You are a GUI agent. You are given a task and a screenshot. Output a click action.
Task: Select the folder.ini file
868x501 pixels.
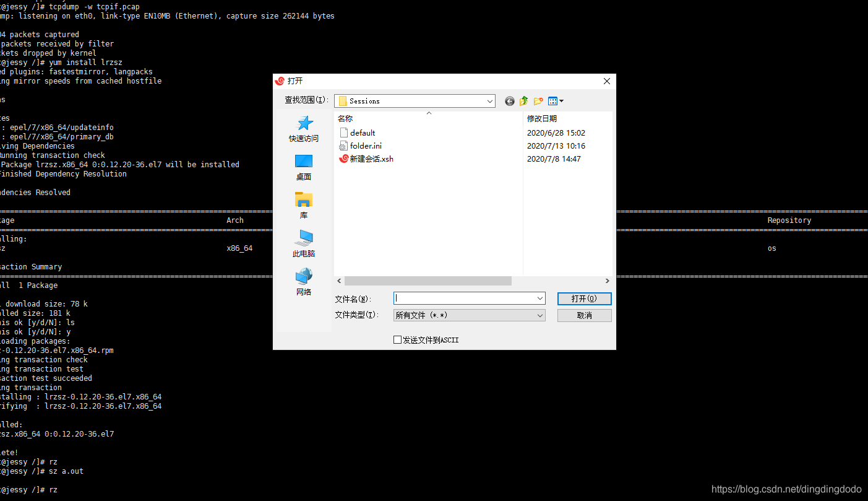361,146
